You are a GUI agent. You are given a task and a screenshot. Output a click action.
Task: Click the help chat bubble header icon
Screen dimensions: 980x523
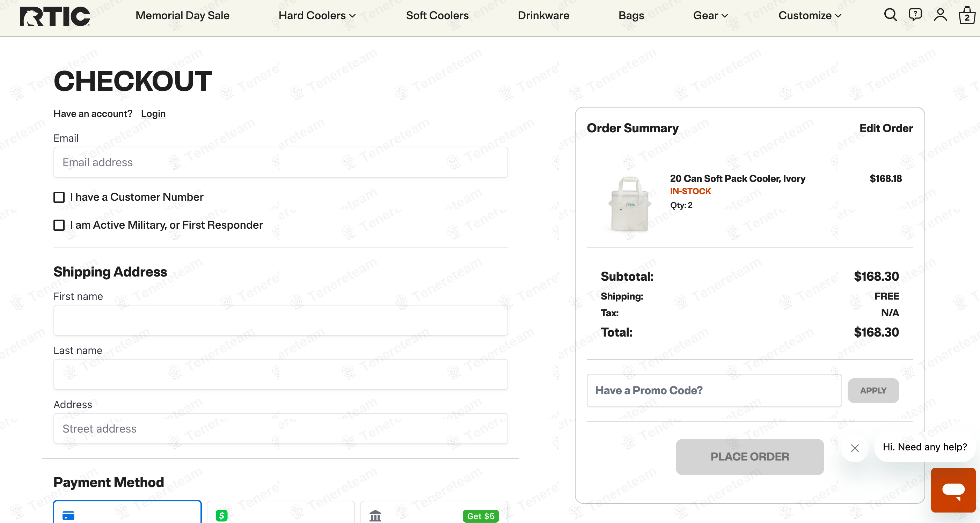tap(915, 15)
